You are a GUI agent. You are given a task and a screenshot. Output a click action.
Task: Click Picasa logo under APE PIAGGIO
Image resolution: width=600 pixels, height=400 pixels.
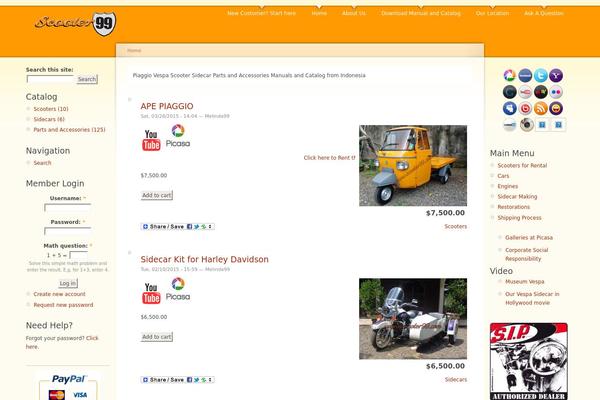tap(178, 136)
